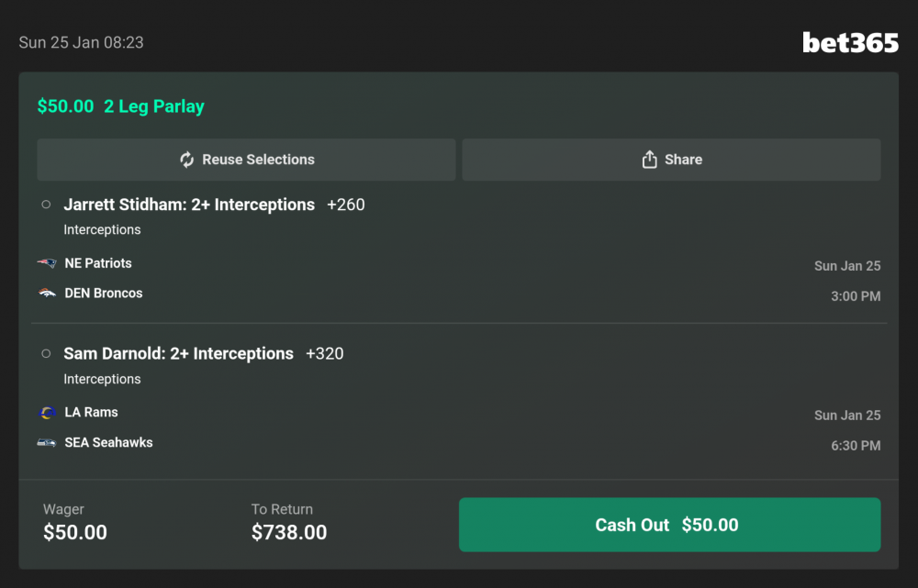
Task: Click the DEN Broncos team logo
Action: click(x=47, y=294)
